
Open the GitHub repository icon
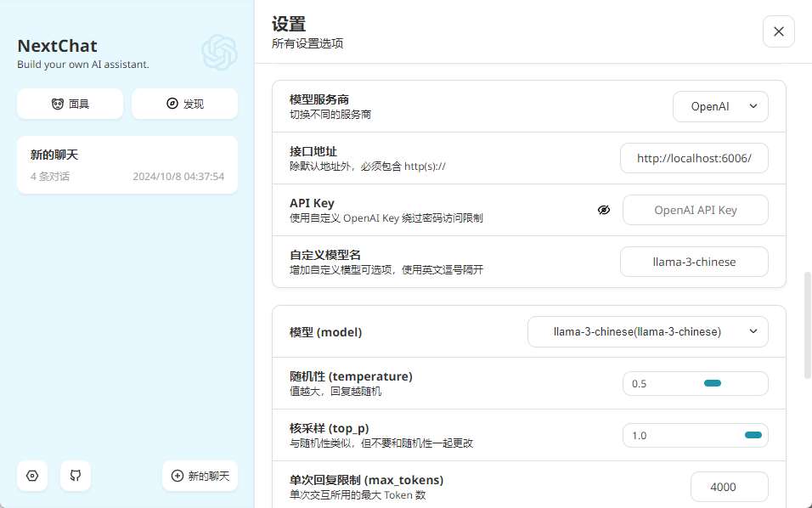pos(76,476)
